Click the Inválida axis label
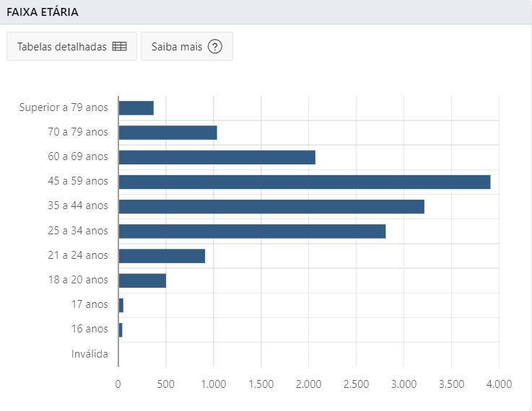The image size is (532, 411). click(x=90, y=354)
